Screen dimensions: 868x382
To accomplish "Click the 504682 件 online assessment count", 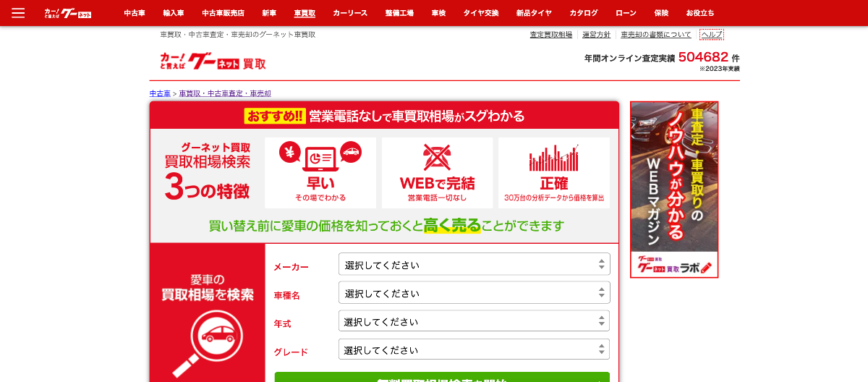I will tap(709, 57).
